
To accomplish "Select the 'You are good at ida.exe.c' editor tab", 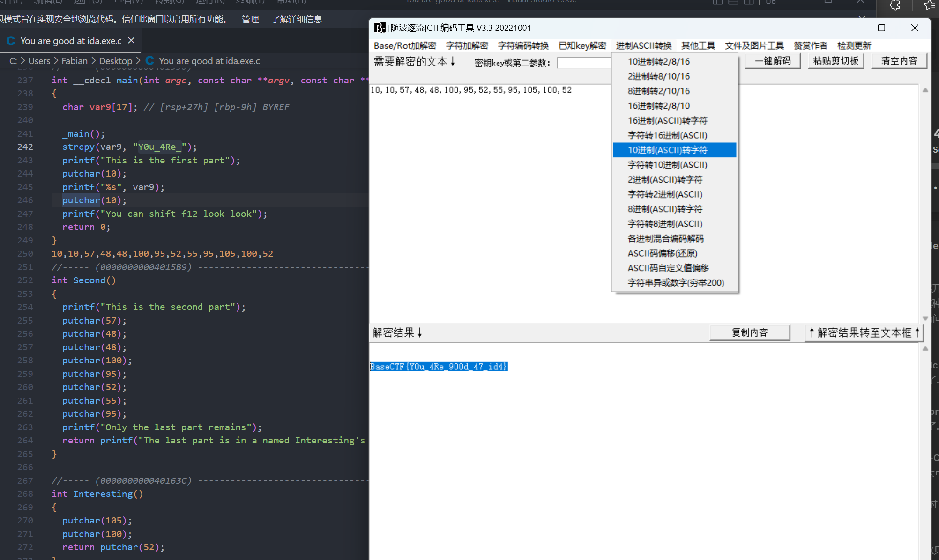I will click(70, 41).
